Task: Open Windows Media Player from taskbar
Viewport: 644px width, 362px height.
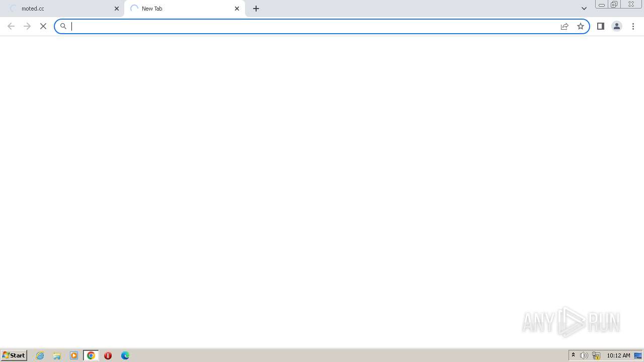Action: 74,355
